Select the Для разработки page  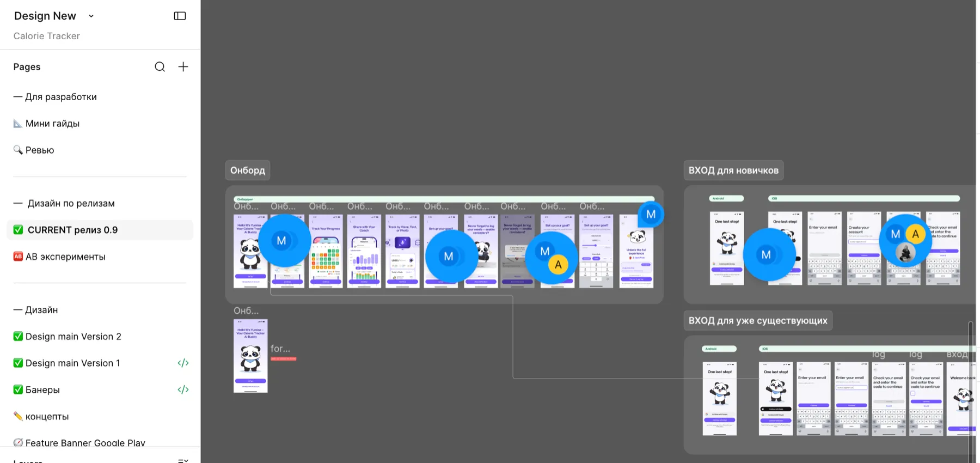coord(100,96)
